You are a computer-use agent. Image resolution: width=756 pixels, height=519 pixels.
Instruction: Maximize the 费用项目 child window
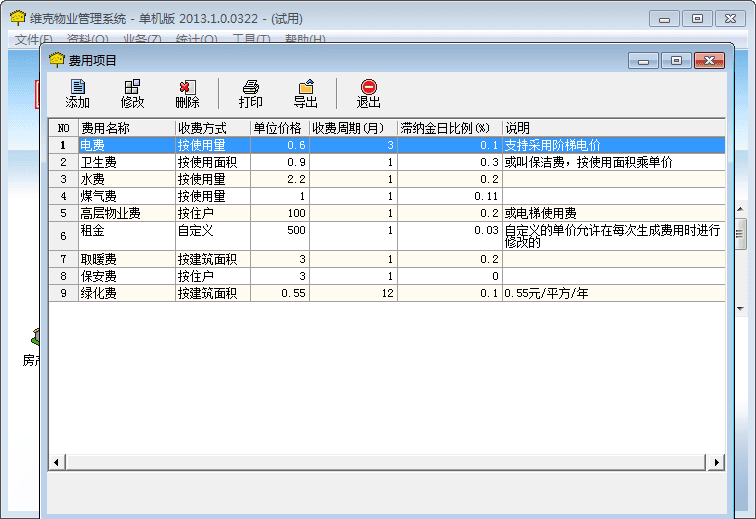point(677,61)
